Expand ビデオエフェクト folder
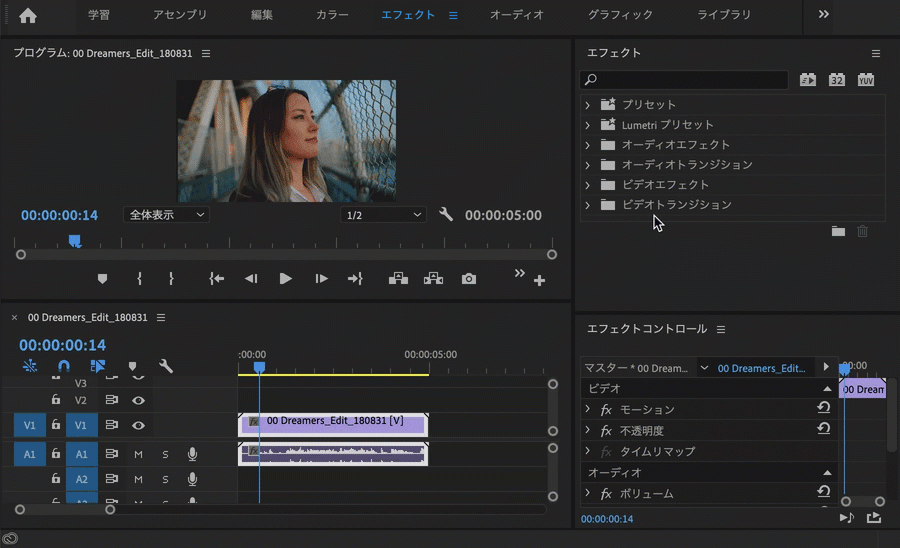This screenshot has height=548, width=900. click(587, 185)
